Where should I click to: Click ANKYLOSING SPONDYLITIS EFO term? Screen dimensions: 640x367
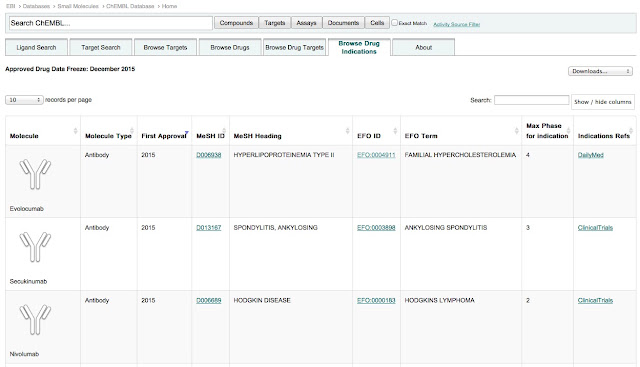click(446, 227)
